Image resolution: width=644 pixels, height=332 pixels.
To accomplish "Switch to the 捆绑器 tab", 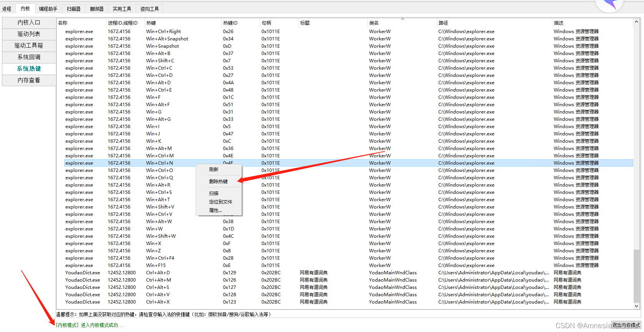I will click(x=97, y=8).
